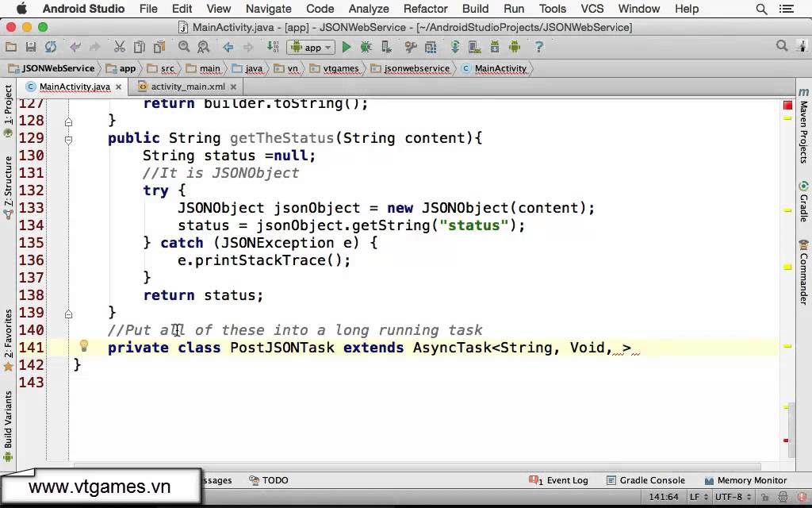Click Sync Project with Gradle Files icon
The width and height of the screenshot is (812, 508).
click(455, 47)
